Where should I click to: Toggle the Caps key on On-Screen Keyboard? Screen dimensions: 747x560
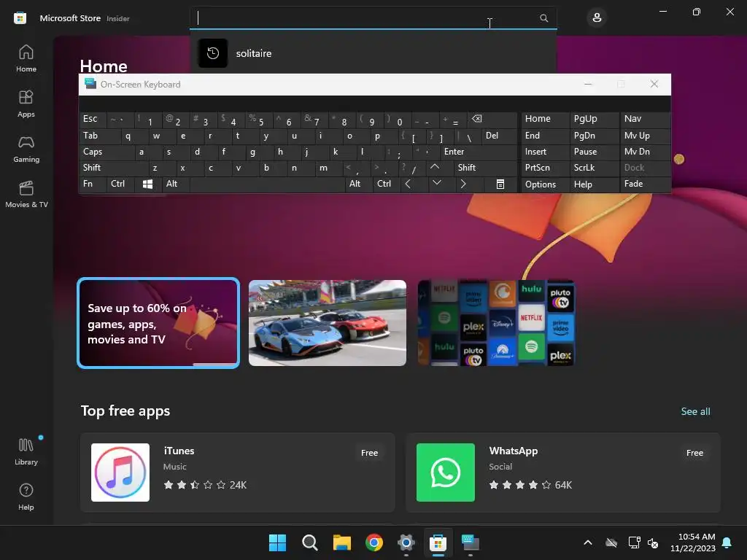(x=107, y=152)
